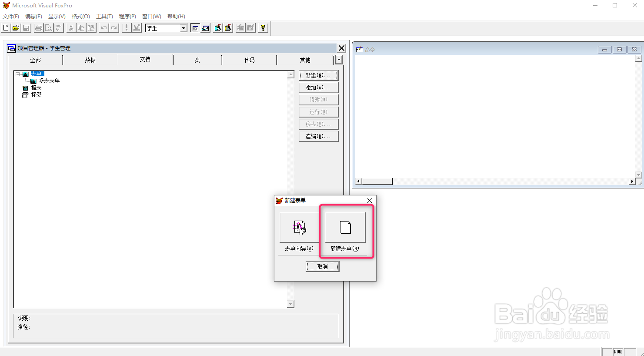Click the 移去(V)... button
Viewport: 644px width, 356px height.
pyautogui.click(x=319, y=124)
